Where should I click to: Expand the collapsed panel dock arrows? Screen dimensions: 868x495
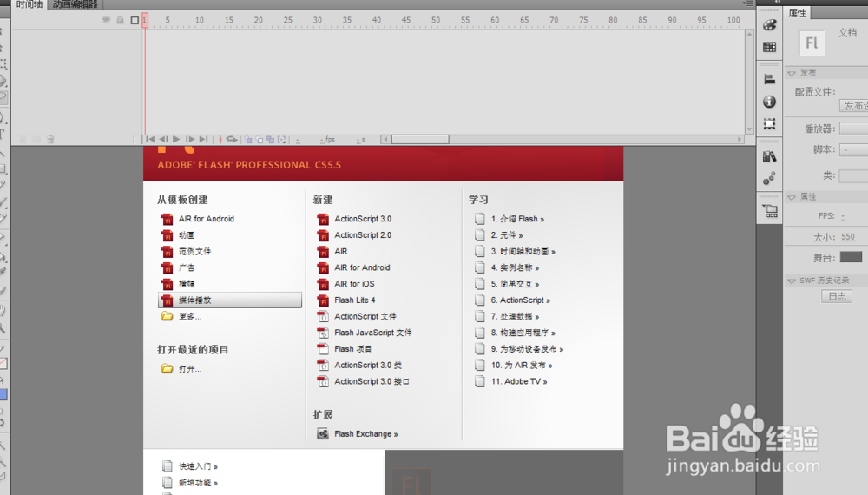[777, 2]
